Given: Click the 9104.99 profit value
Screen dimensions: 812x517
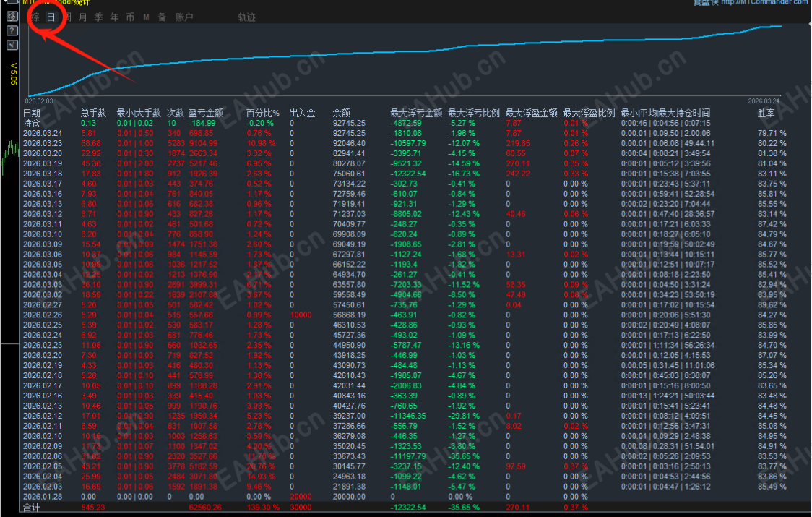Looking at the screenshot, I should (203, 143).
